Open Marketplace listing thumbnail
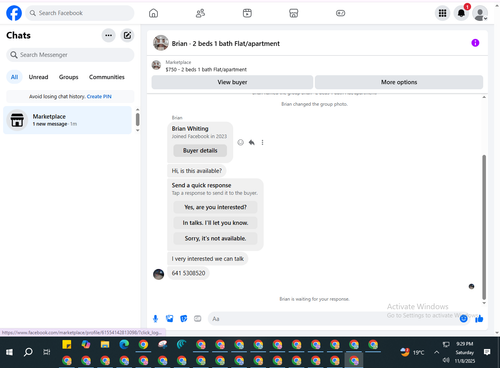 (x=156, y=65)
